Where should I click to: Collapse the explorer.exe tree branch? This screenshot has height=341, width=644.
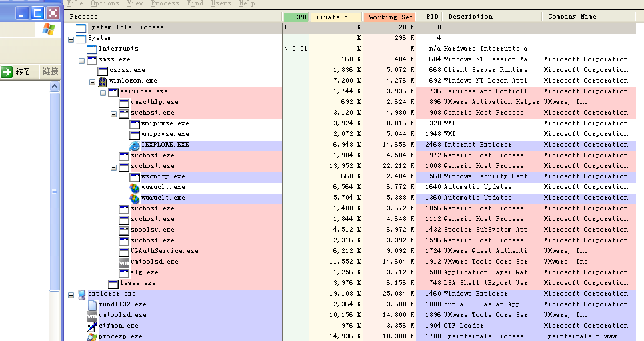pos(71,295)
